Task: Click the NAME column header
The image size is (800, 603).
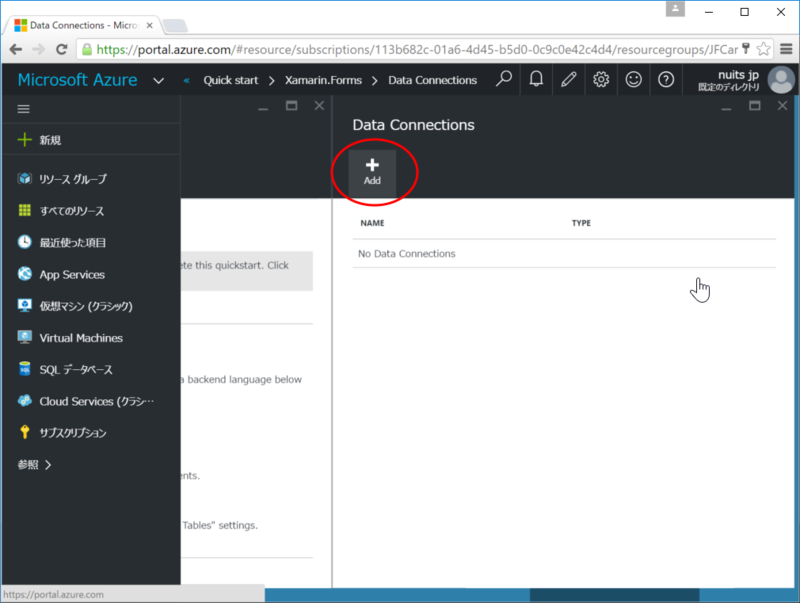Action: pyautogui.click(x=372, y=223)
